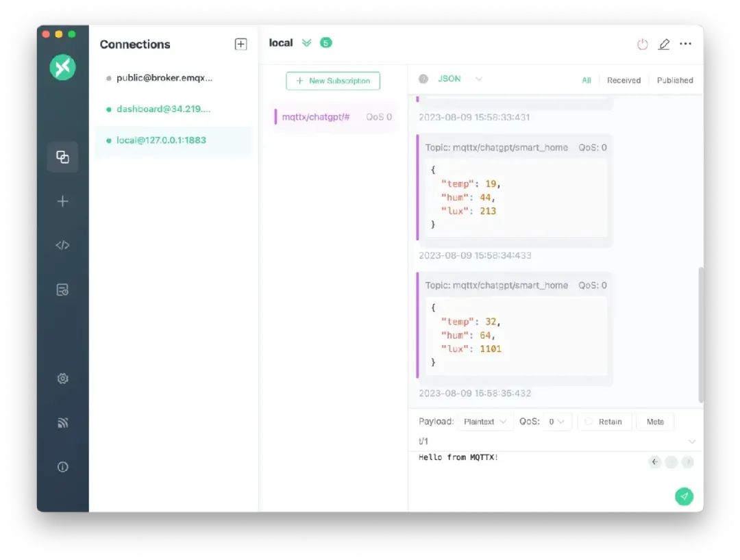
Task: Open Settings gear icon in sidebar
Action: [63, 379]
